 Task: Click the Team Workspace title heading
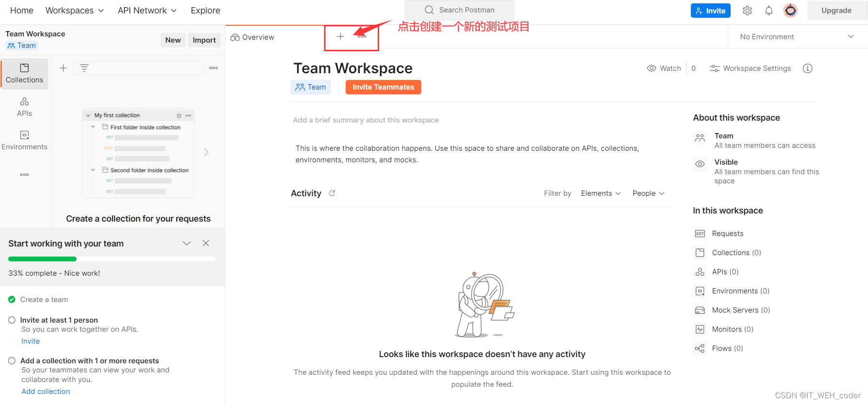coord(353,68)
